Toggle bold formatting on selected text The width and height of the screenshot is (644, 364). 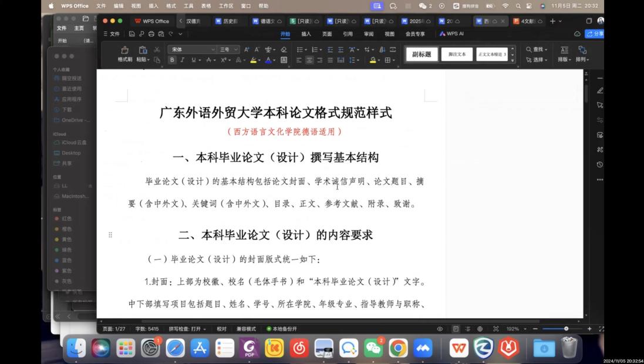pyautogui.click(x=171, y=60)
